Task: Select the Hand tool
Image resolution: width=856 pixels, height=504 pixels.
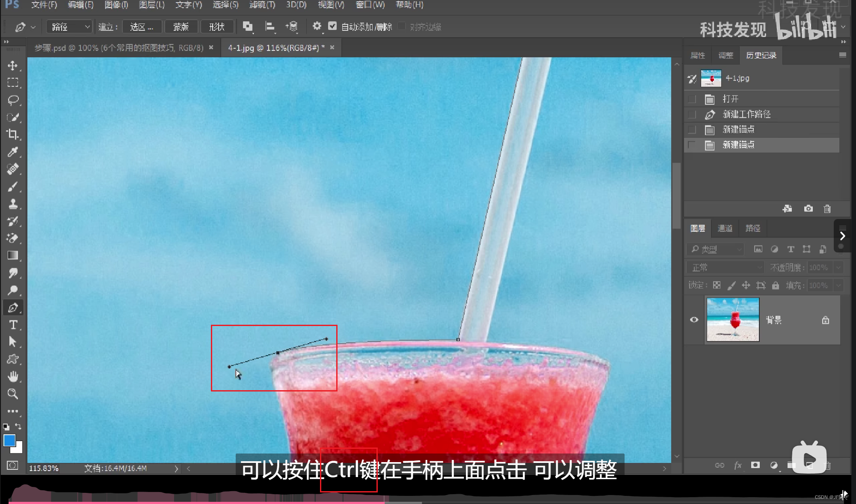Action: click(x=13, y=377)
